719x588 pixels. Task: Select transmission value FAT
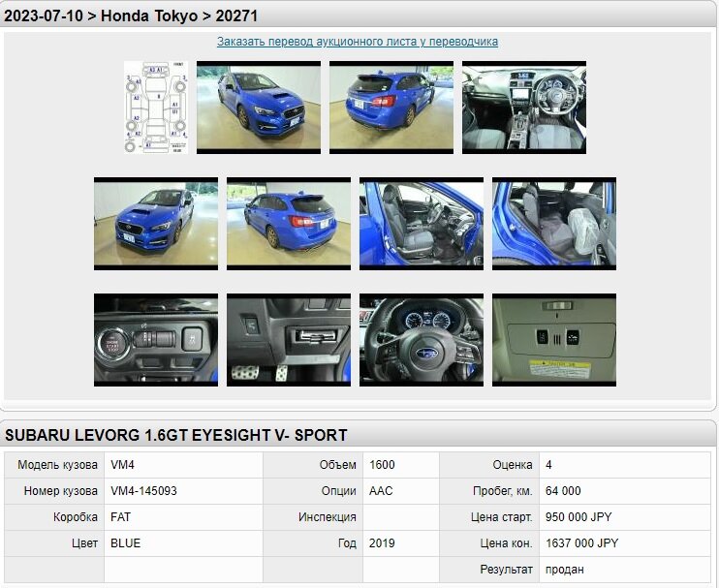(x=120, y=517)
